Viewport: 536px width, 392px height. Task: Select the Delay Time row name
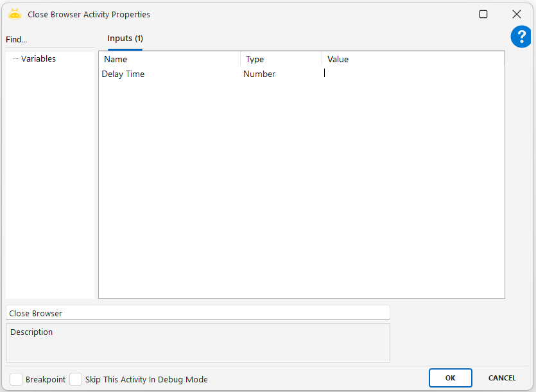point(123,74)
